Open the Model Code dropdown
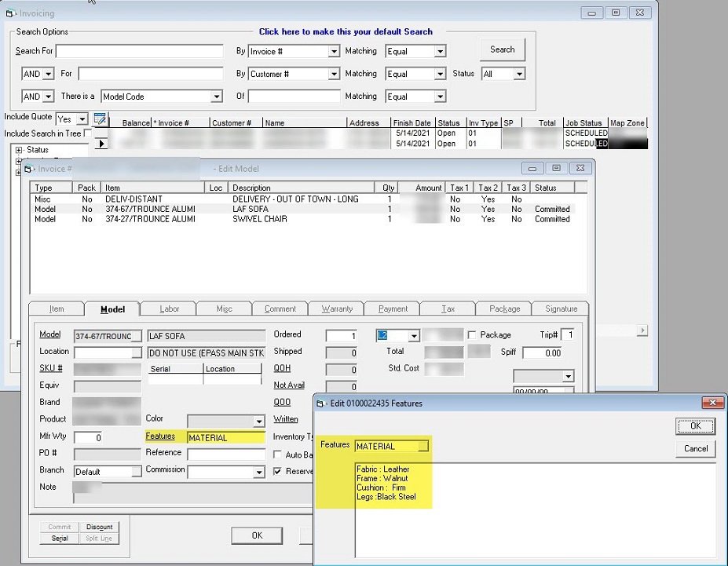 [216, 97]
